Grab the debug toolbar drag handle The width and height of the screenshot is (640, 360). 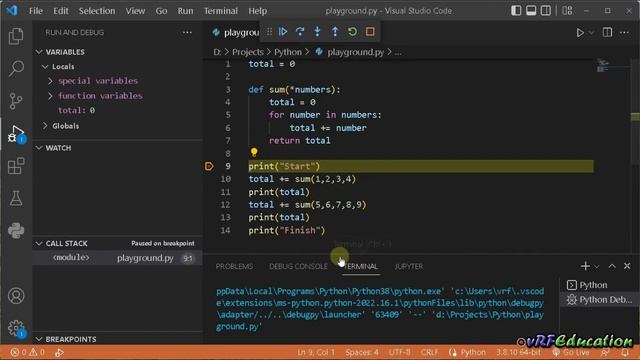coord(269,31)
